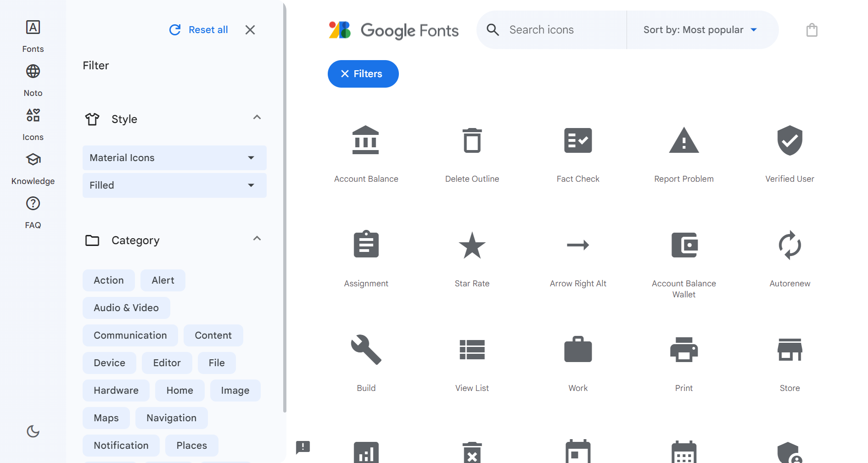Select the Account Balance Wallet icon
Image resolution: width=868 pixels, height=463 pixels.
[684, 245]
